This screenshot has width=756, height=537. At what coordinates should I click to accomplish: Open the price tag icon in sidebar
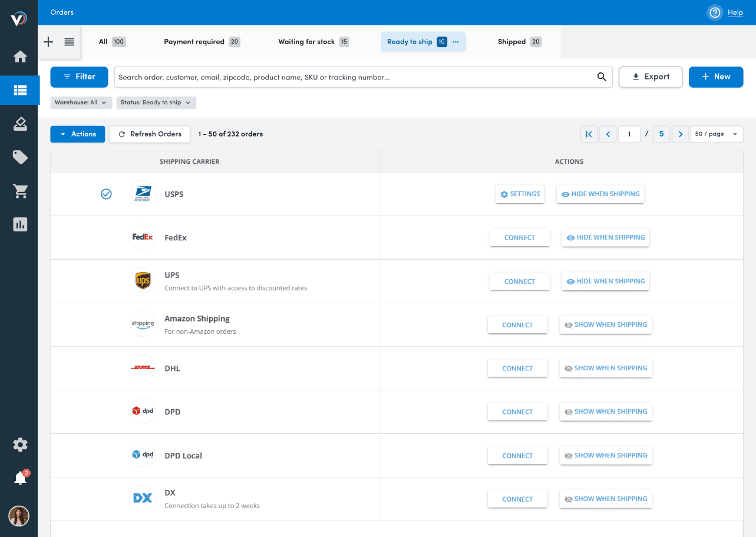tap(20, 157)
